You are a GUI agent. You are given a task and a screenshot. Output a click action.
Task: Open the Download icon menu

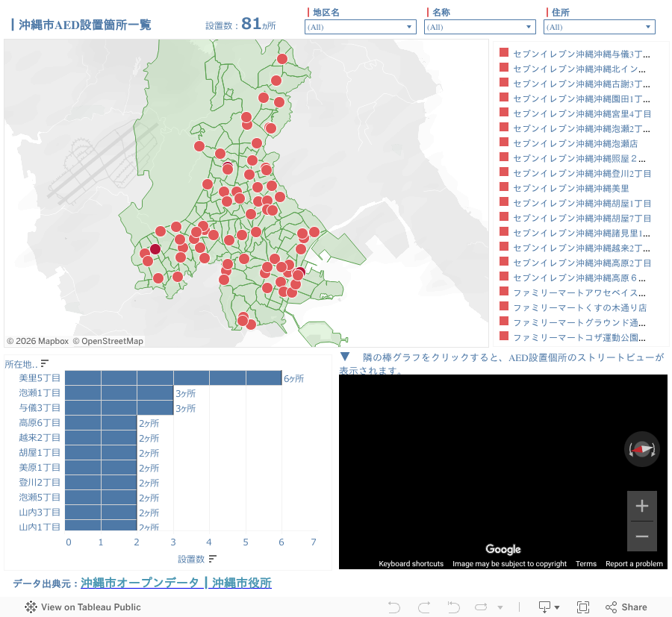click(x=549, y=607)
